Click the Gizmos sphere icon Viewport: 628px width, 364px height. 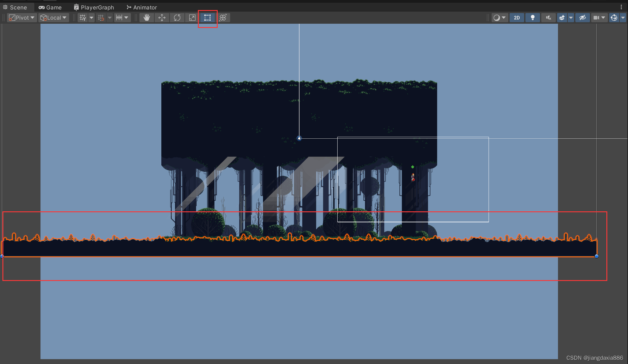614,18
